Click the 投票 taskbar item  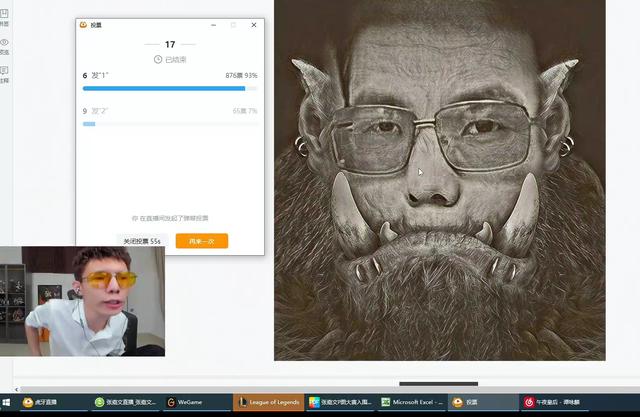[x=484, y=402]
